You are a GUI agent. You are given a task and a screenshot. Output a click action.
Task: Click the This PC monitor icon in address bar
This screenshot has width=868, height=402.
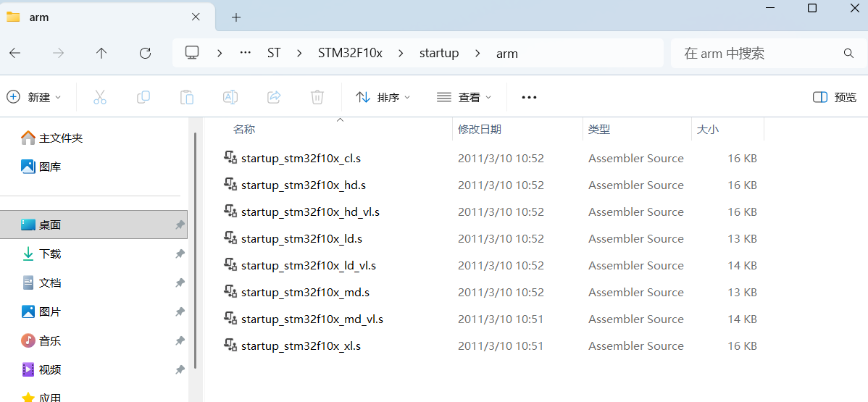(x=192, y=53)
